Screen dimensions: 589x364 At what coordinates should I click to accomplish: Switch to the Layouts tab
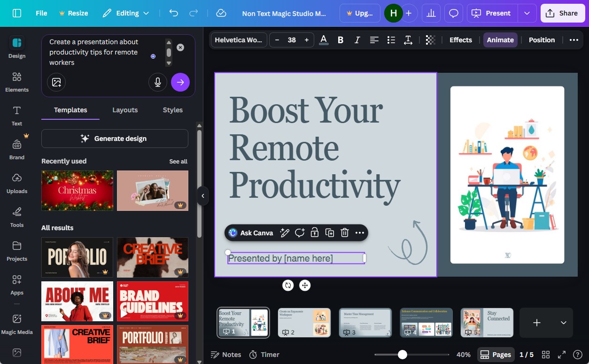click(125, 110)
